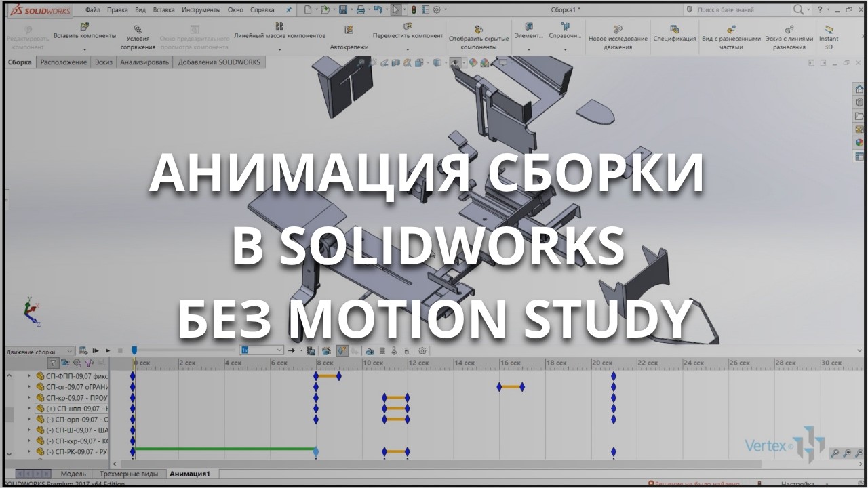This screenshot has height=488, width=868.
Task: Click Play from start in timeline
Action: [96, 350]
